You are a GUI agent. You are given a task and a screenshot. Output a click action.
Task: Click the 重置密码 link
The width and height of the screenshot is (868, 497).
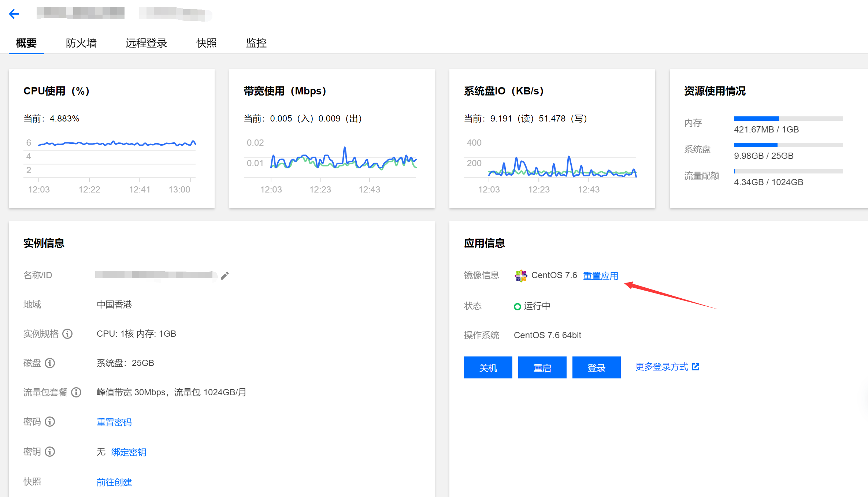[114, 422]
